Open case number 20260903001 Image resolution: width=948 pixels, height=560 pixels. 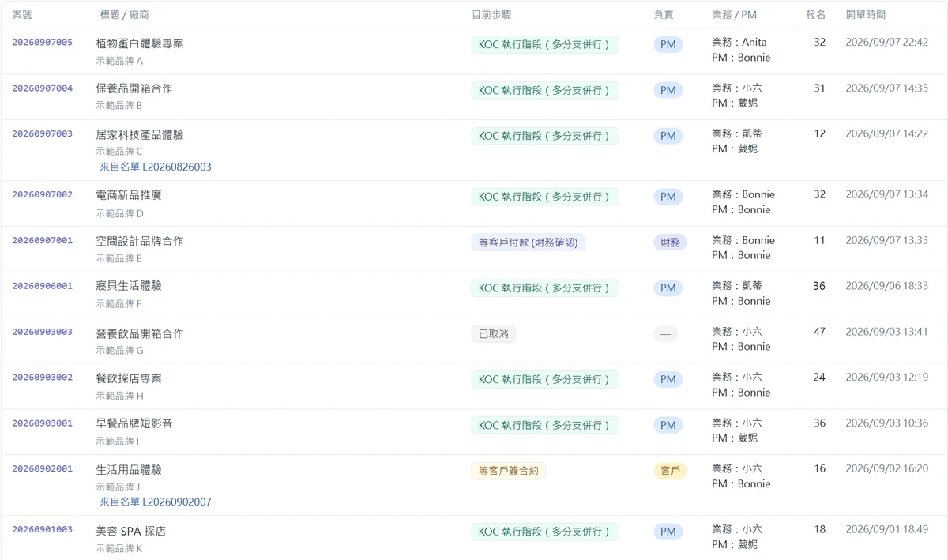[42, 423]
